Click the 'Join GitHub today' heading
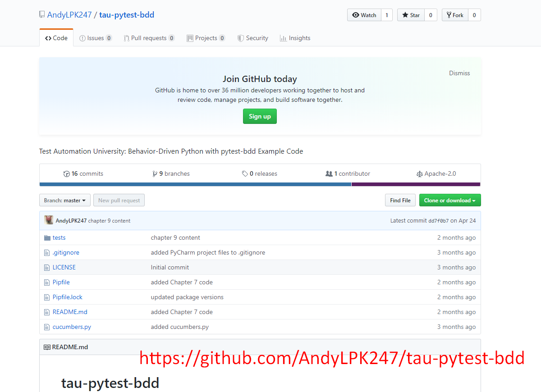 pos(260,79)
